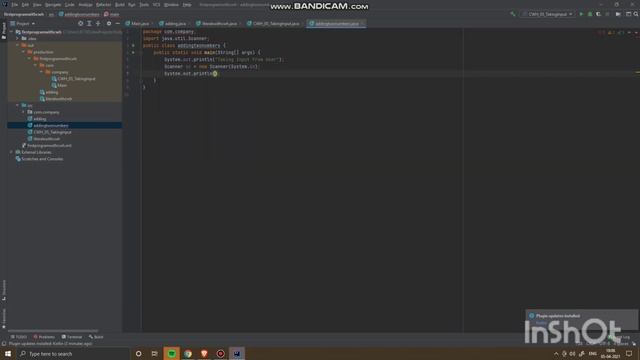Image resolution: width=640 pixels, height=360 pixels.
Task: Click the src breadcrumb in the navigation bar
Action: coord(51,14)
